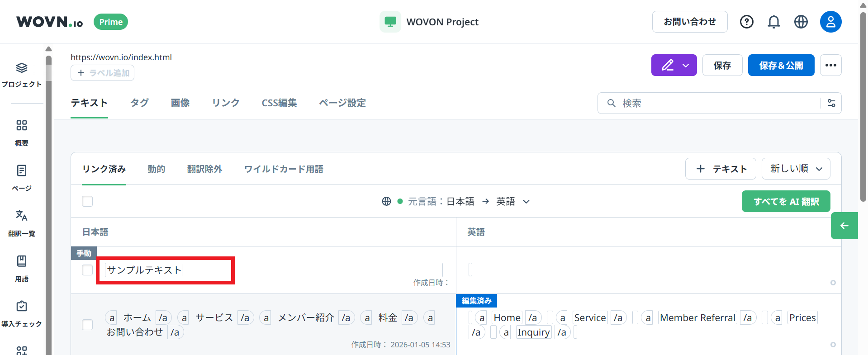Open the 新しい順 sort dropdown
This screenshot has width=868, height=355.
[x=796, y=169]
